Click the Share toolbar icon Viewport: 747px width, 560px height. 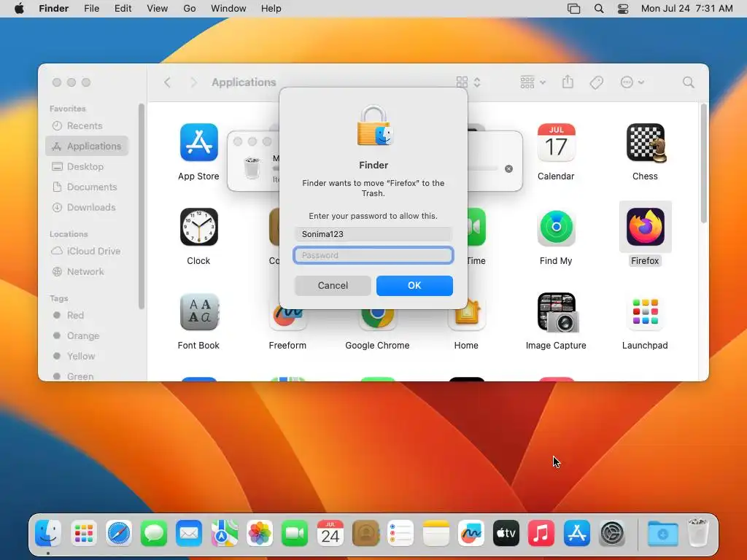coord(568,82)
